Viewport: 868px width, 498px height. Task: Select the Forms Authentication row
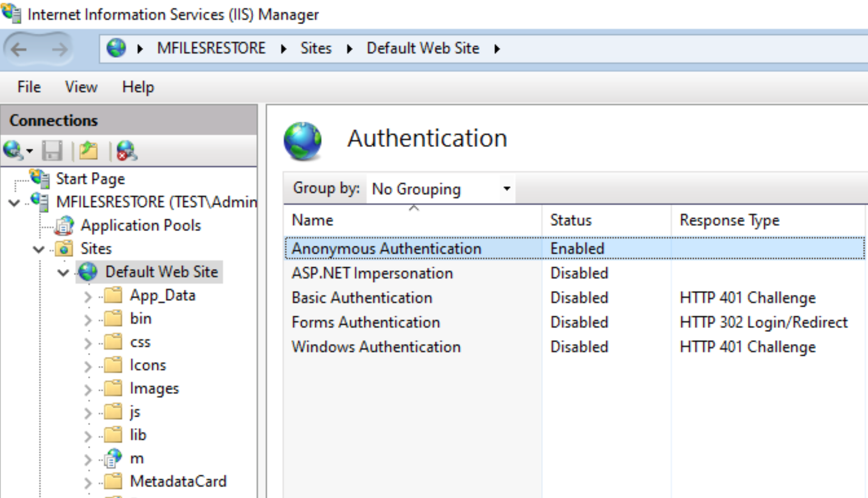pos(575,322)
